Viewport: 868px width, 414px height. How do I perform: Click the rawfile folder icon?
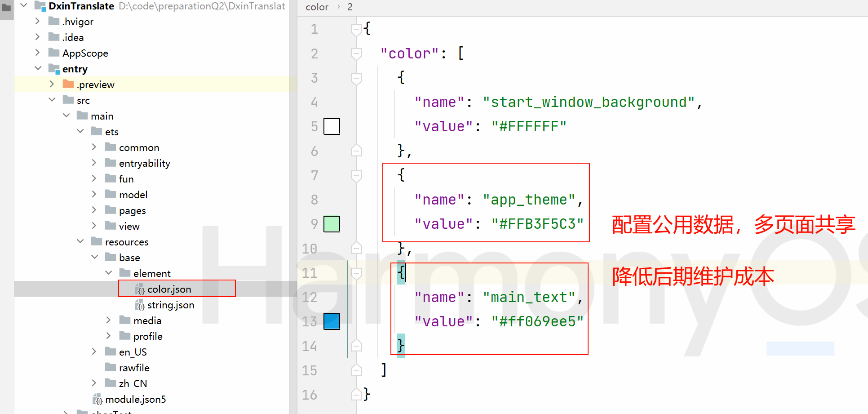[111, 367]
